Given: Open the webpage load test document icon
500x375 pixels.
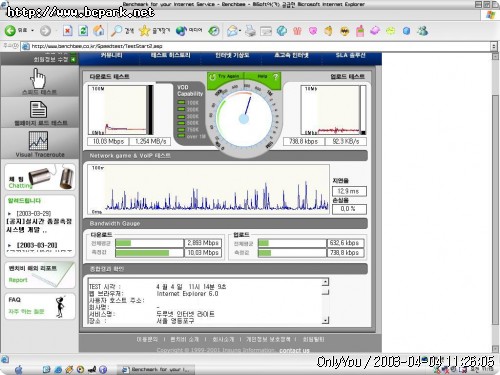Looking at the screenshot, I should coord(38,109).
